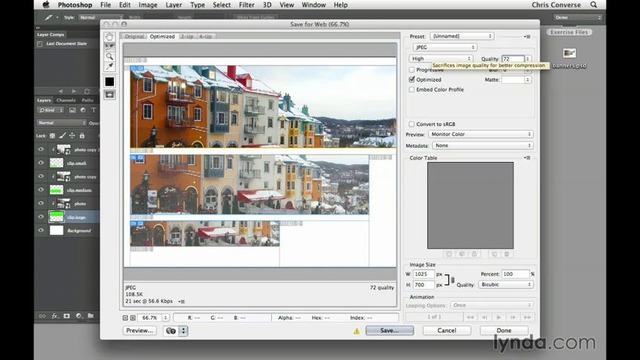Open the Preset dropdown
This screenshot has height=360, width=640.
point(462,36)
